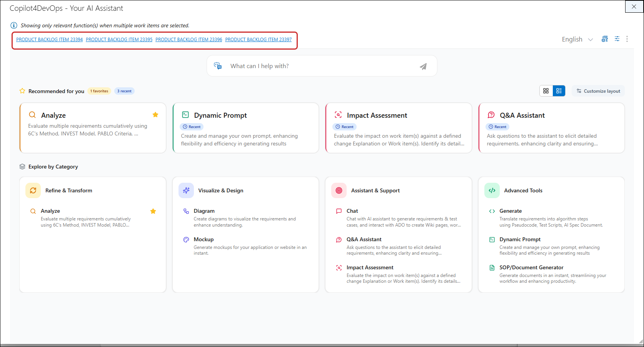This screenshot has width=644, height=347.
Task: Open Product Backlog Item 23397 link
Action: [258, 40]
